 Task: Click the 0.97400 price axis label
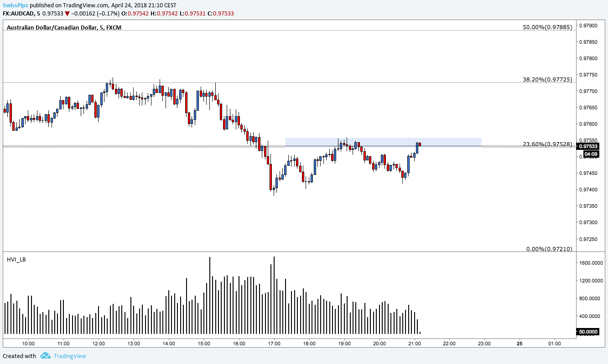(x=587, y=190)
